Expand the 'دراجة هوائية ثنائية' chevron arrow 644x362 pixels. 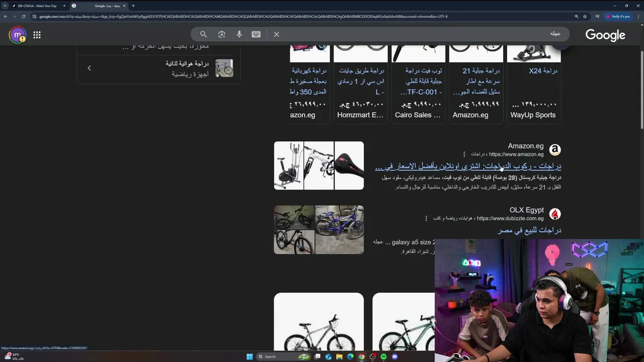point(89,68)
